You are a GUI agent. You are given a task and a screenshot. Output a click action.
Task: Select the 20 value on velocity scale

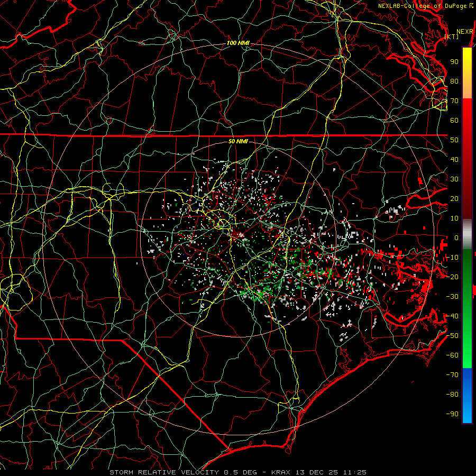pos(454,198)
